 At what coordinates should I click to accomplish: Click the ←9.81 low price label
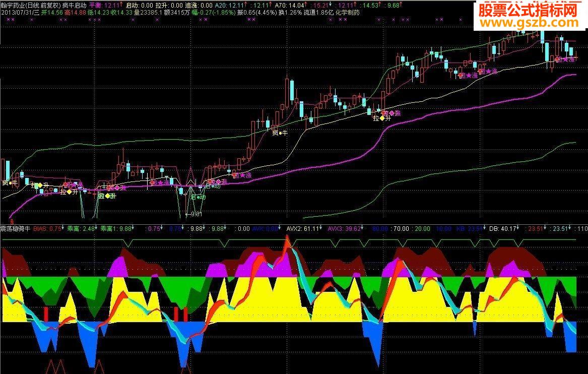coord(194,215)
